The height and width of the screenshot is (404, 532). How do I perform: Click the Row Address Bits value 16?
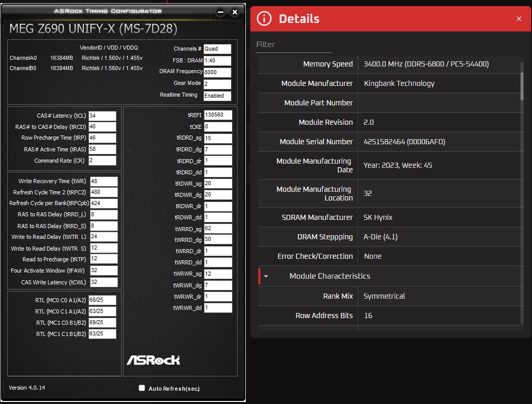click(x=368, y=316)
